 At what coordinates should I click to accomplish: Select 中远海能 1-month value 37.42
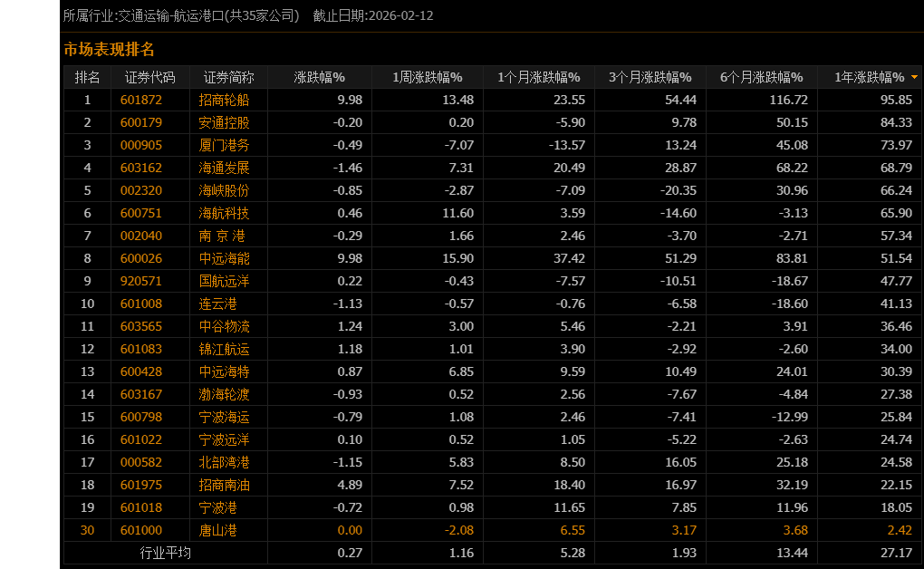(569, 258)
